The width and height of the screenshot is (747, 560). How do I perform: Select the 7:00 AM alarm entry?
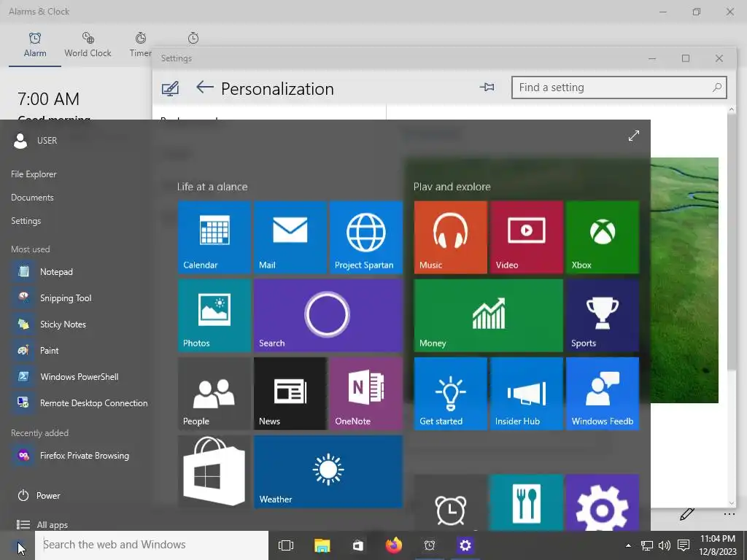[x=49, y=99]
